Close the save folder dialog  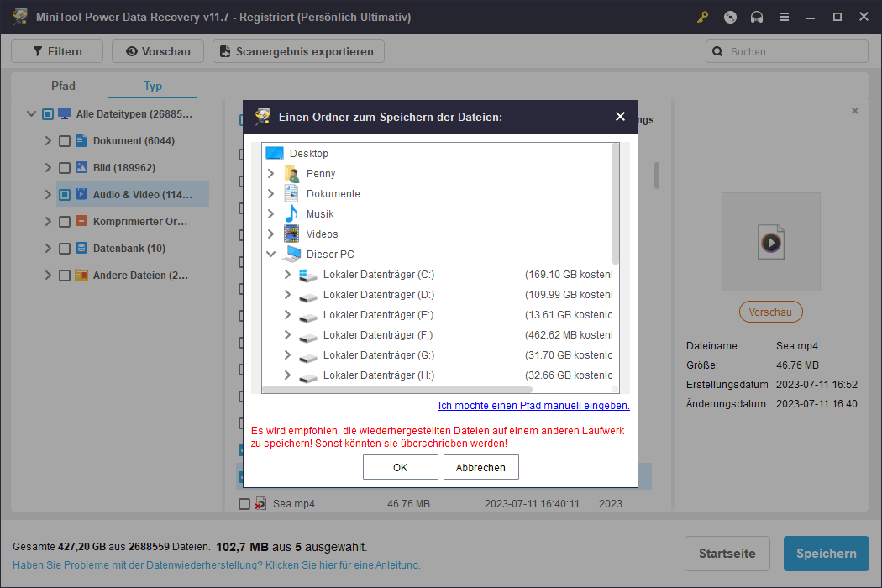(620, 117)
